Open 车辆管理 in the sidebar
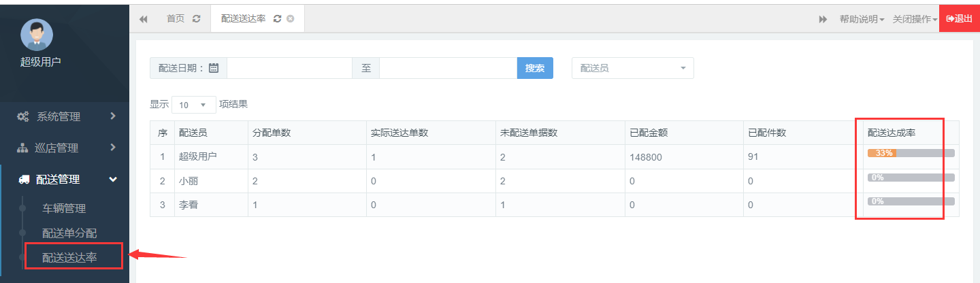The height and width of the screenshot is (283, 980). coord(64,209)
